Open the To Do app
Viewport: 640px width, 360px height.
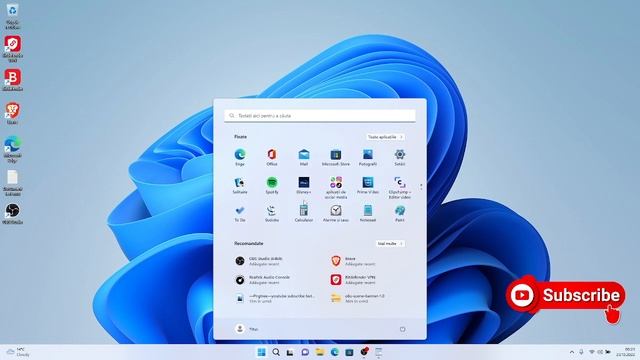240,213
